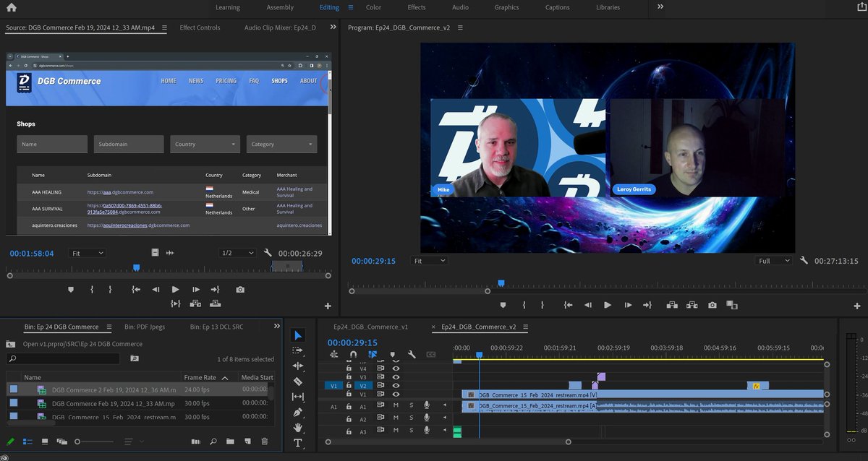The width and height of the screenshot is (868, 461).
Task: Solo audio track A3
Action: click(412, 431)
